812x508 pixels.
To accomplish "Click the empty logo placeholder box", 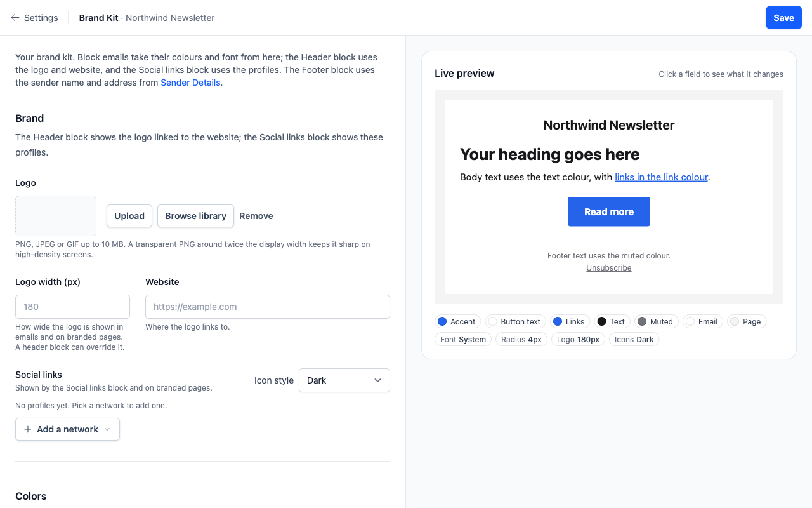I will pos(56,216).
